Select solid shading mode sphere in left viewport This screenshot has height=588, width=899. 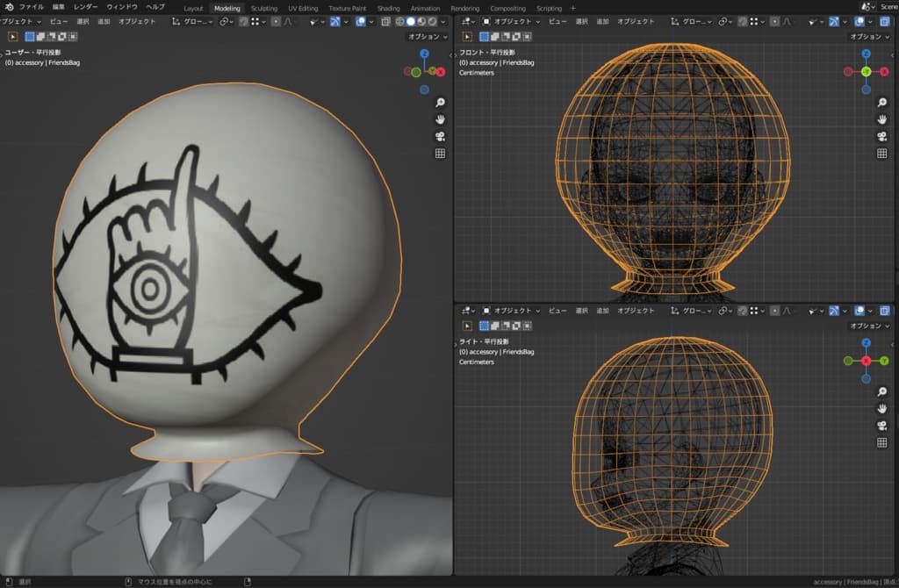click(x=410, y=21)
